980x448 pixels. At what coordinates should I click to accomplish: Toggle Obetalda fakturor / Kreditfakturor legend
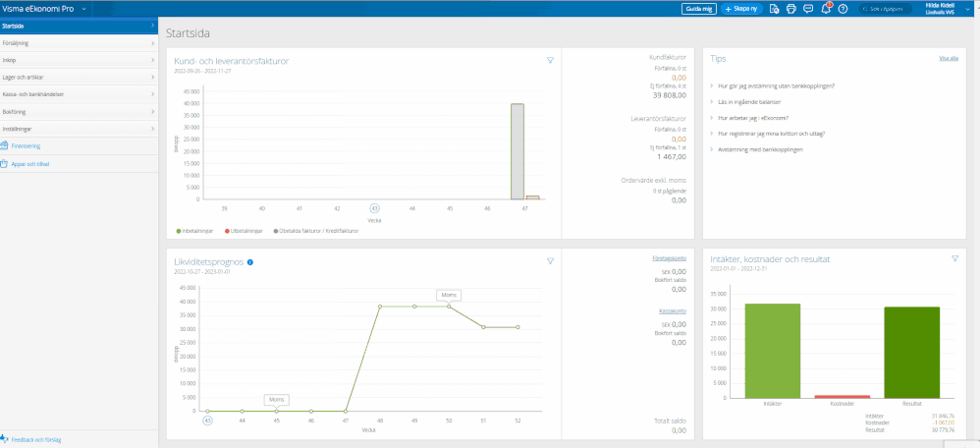[317, 231]
